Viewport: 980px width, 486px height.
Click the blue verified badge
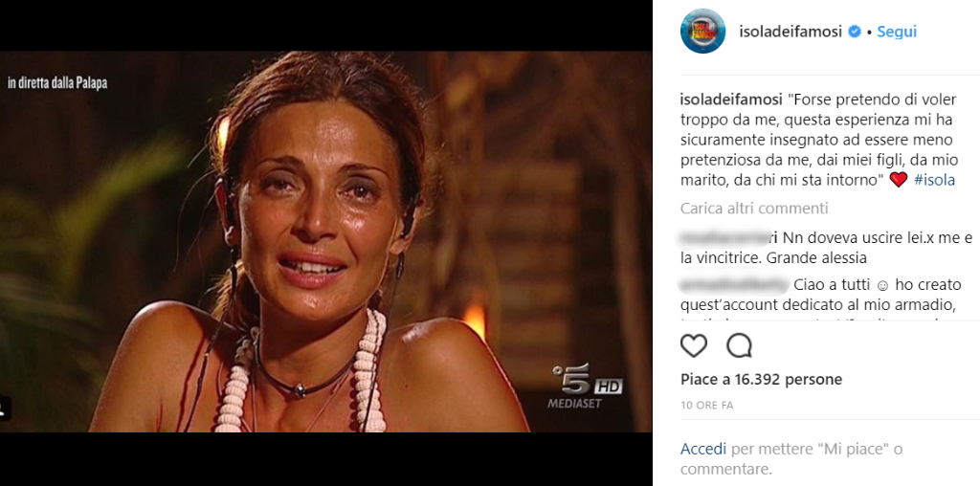(x=854, y=32)
